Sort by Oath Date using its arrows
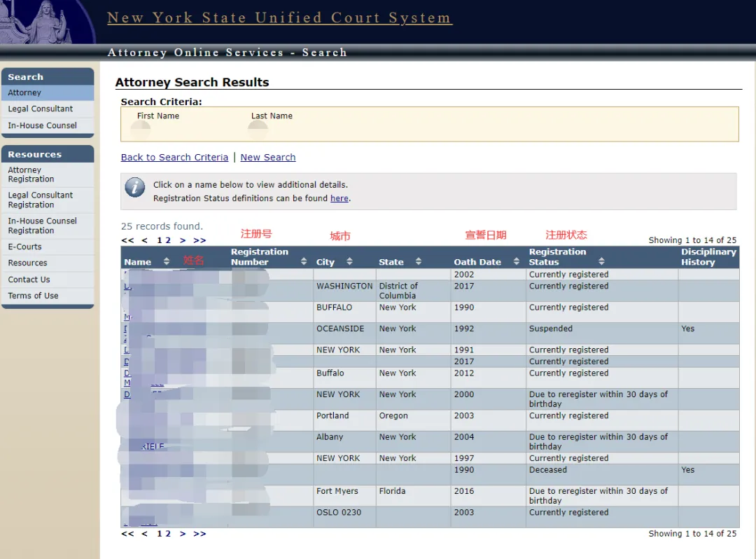756x559 pixels. tap(517, 261)
